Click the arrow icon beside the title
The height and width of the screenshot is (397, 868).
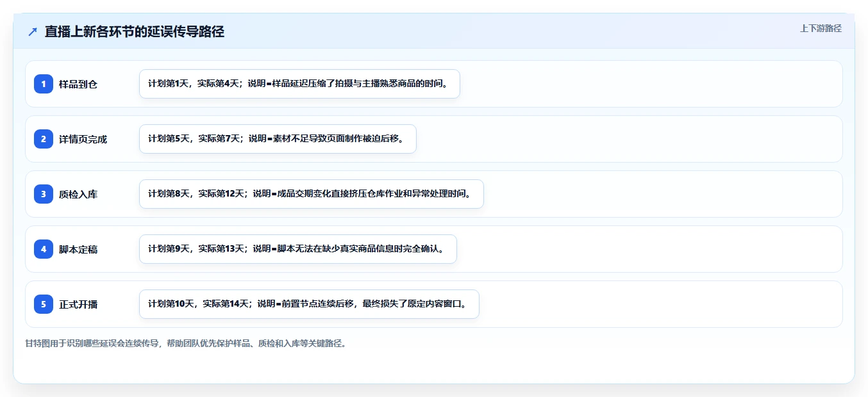[x=33, y=31]
